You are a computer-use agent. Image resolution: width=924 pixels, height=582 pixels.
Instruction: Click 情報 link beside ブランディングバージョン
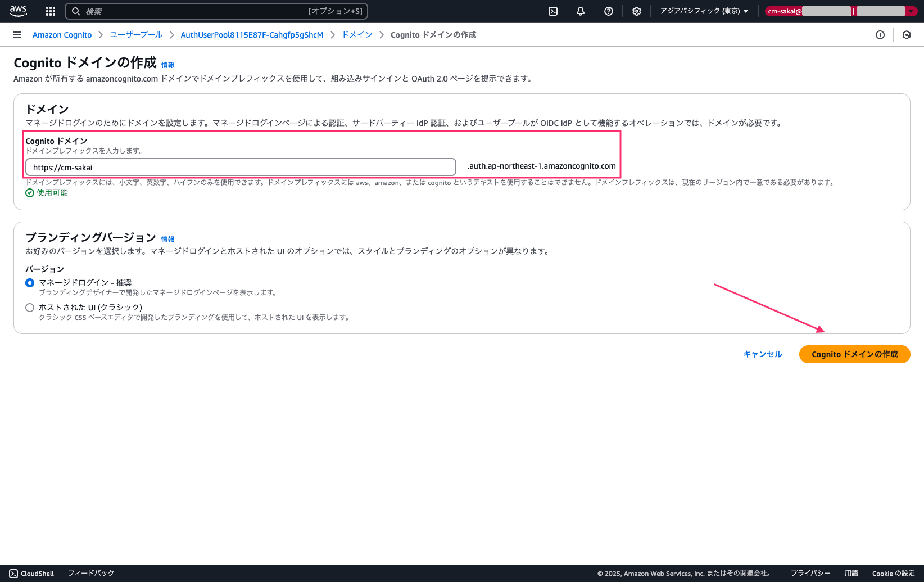pyautogui.click(x=167, y=240)
